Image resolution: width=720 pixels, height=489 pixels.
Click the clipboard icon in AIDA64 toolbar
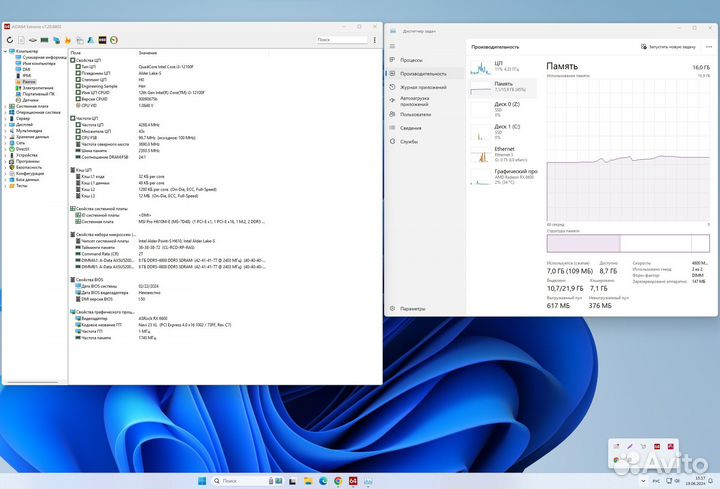coord(79,40)
